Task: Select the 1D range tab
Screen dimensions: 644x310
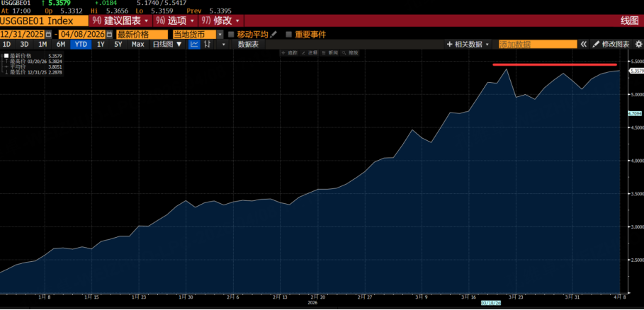Action: (x=6, y=45)
